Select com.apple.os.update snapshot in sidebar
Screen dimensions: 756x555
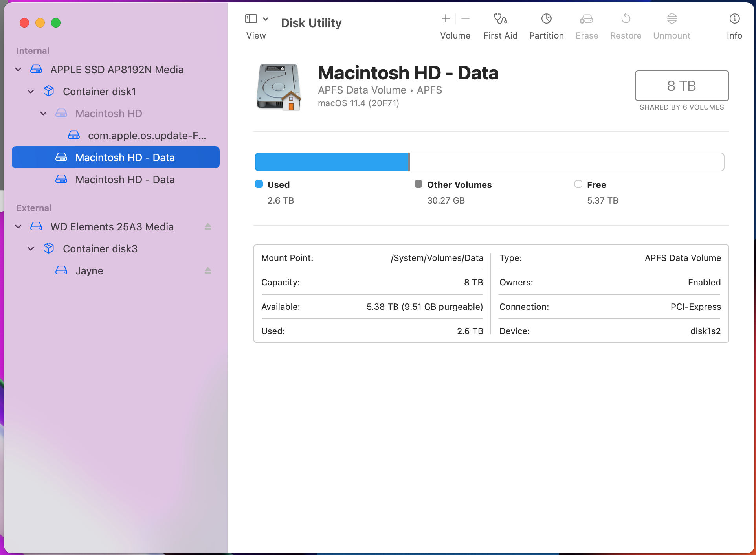(147, 136)
